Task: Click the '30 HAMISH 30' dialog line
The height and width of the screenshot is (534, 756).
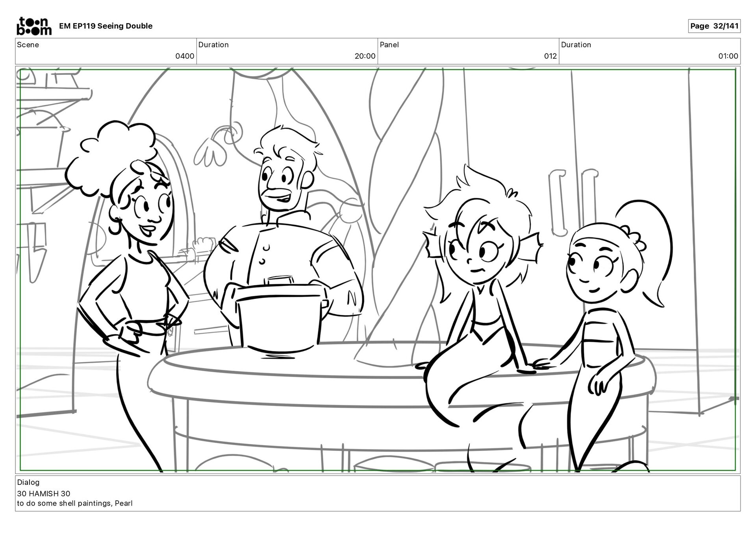Action: (x=44, y=493)
